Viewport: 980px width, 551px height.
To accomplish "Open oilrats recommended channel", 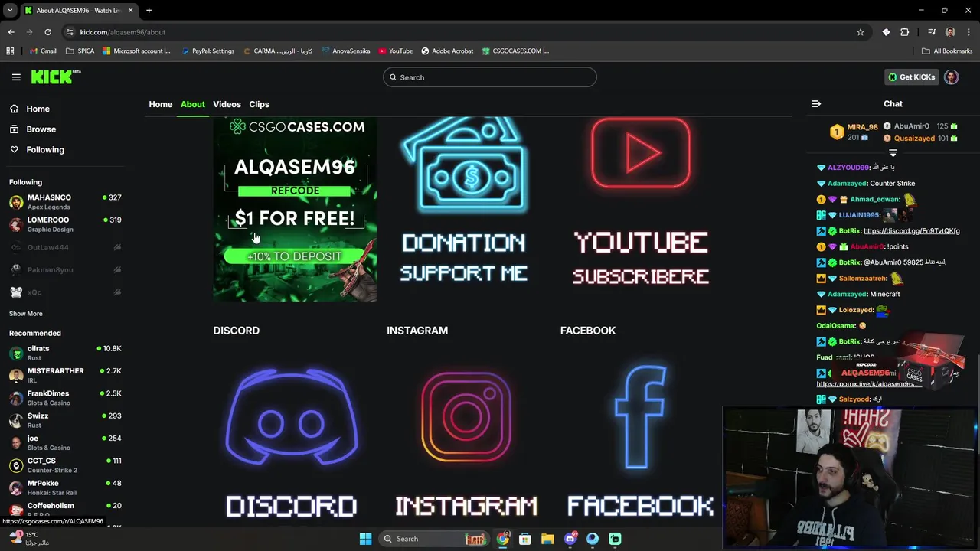I will 65,353.
